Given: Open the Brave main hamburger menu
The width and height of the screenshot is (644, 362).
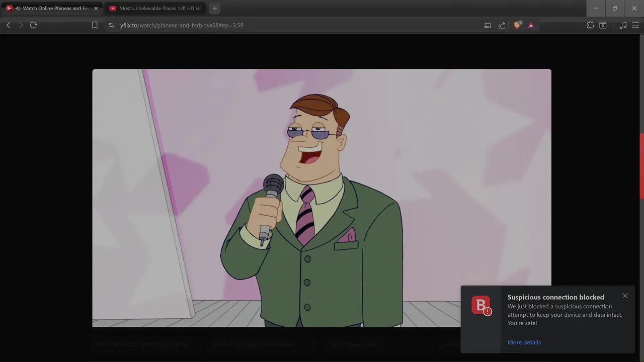Looking at the screenshot, I should point(635,25).
